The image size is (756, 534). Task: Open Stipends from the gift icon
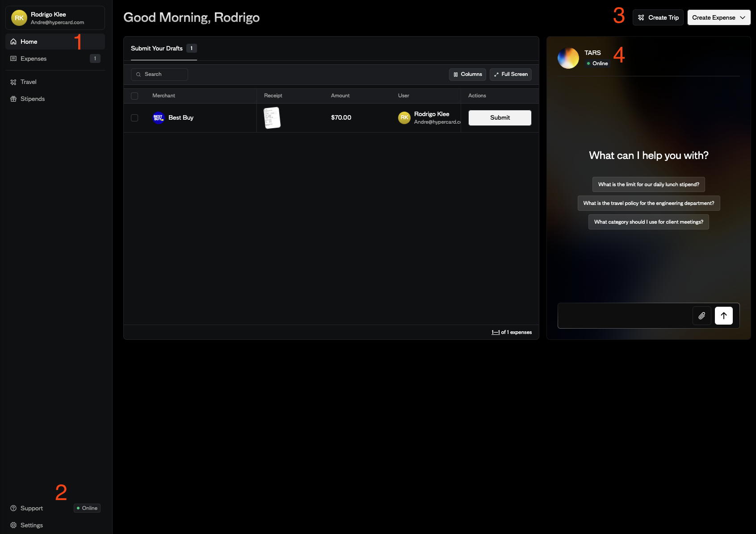point(14,99)
